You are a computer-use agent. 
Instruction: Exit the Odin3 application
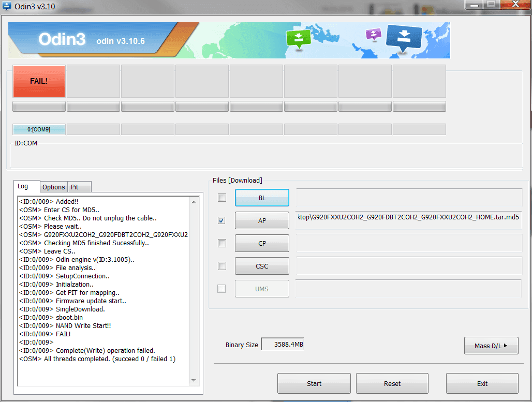482,383
